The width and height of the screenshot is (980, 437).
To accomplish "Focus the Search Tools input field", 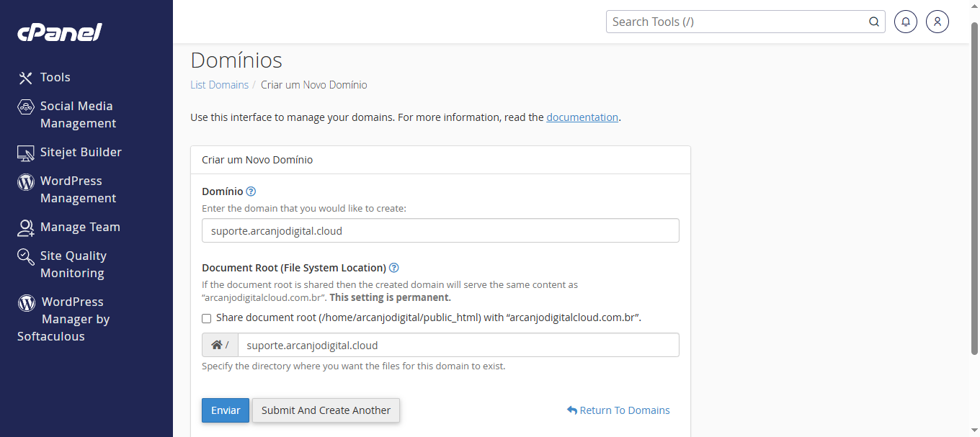I will coord(735,22).
